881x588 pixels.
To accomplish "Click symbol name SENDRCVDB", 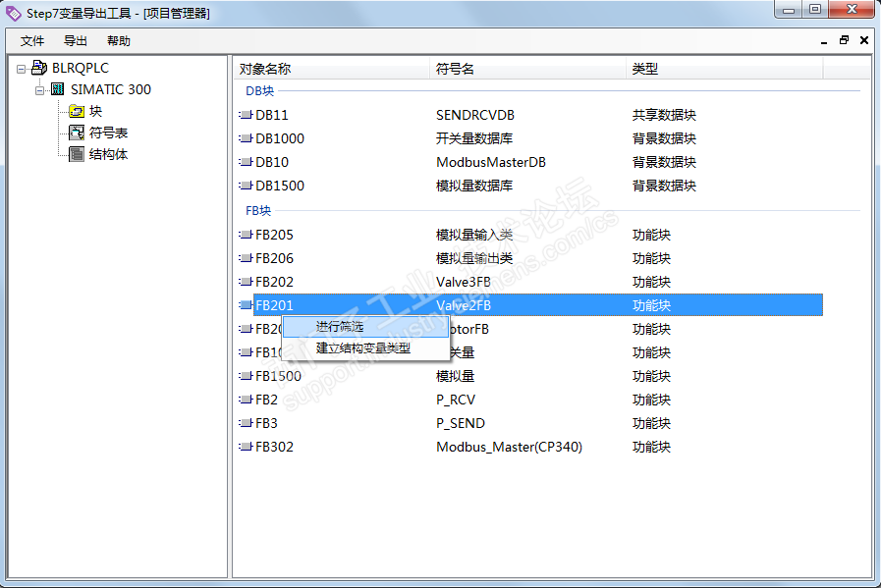I will pos(475,115).
